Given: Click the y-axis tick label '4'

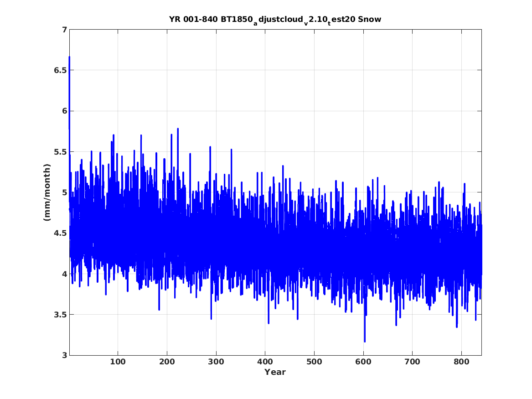Looking at the screenshot, I should (x=64, y=274).
